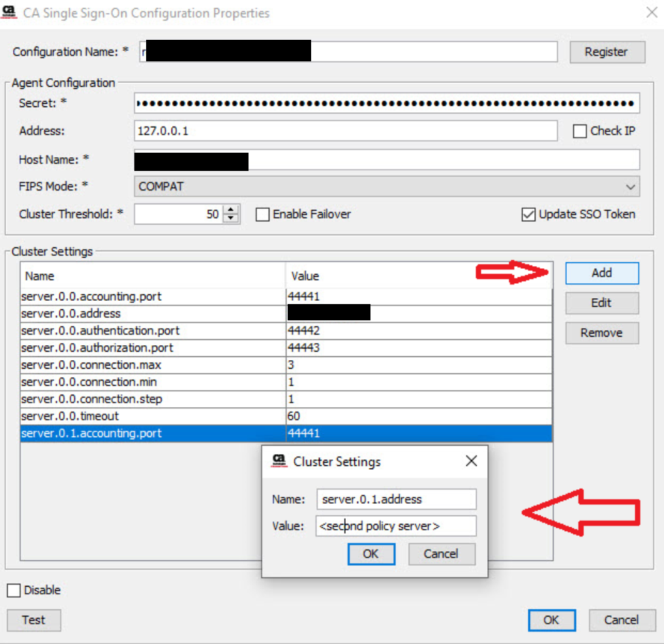
Task: Click the Test button
Action: (x=33, y=621)
